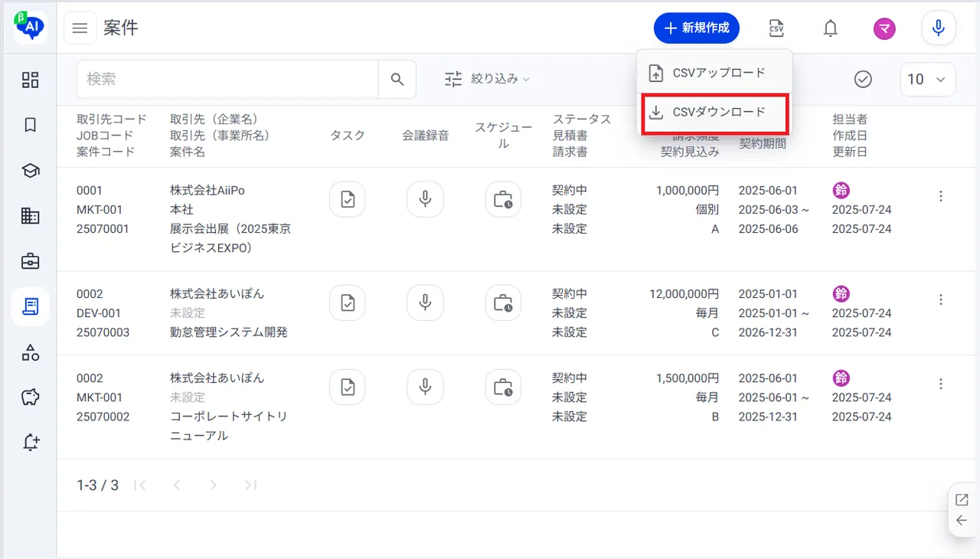Viewport: 980px width, 559px height.
Task: Open the マ user avatar menu
Action: [884, 29]
